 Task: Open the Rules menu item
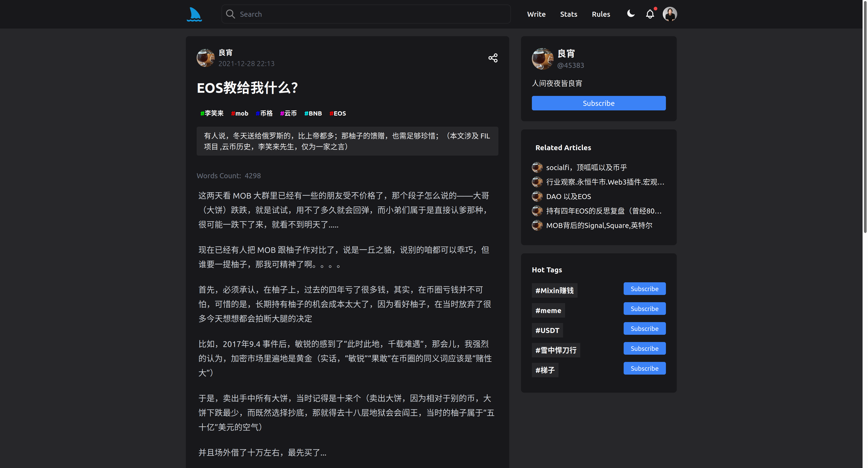pyautogui.click(x=601, y=14)
